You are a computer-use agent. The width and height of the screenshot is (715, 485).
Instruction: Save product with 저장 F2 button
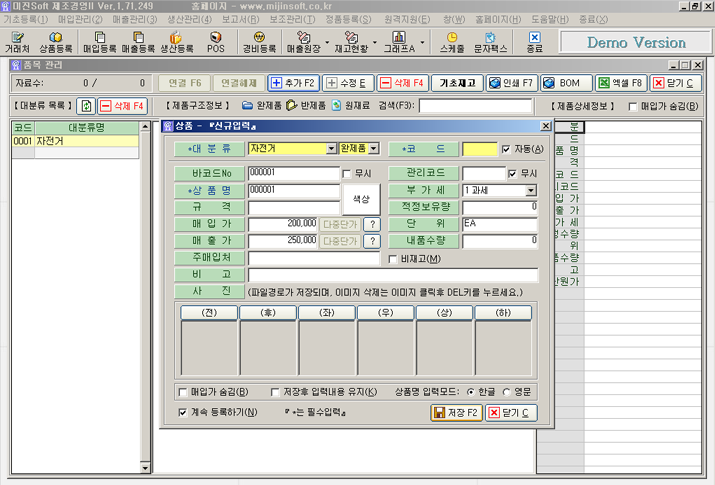pos(456,413)
